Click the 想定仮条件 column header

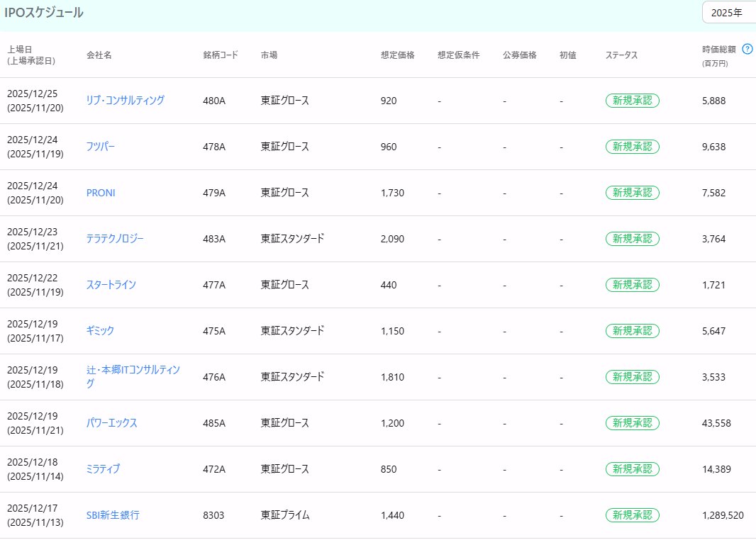coord(459,55)
